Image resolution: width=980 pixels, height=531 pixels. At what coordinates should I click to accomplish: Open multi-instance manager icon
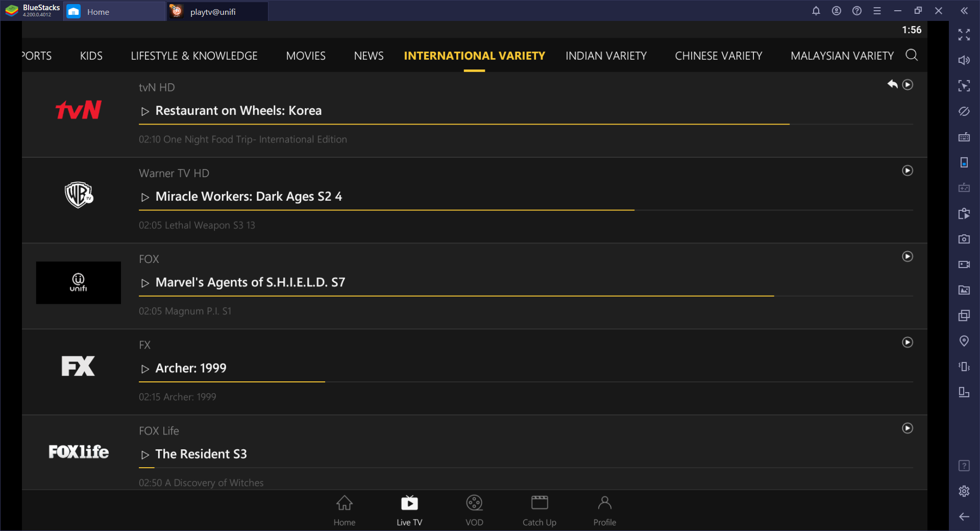point(964,316)
